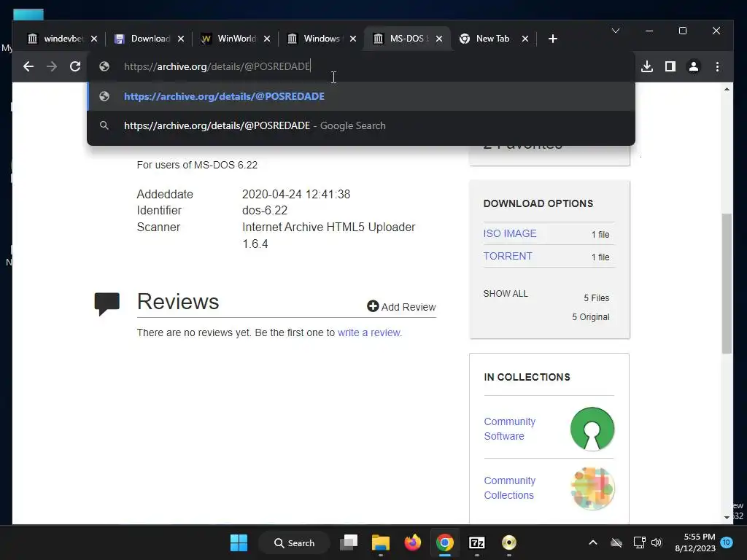Image resolution: width=747 pixels, height=560 pixels.
Task: Open the Community Collections link
Action: [x=510, y=488]
